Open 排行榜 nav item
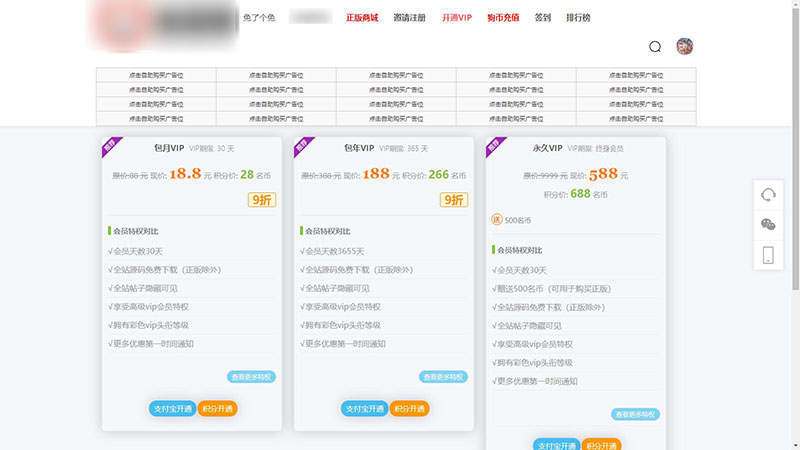Viewport: 800px width, 450px height. point(578,18)
